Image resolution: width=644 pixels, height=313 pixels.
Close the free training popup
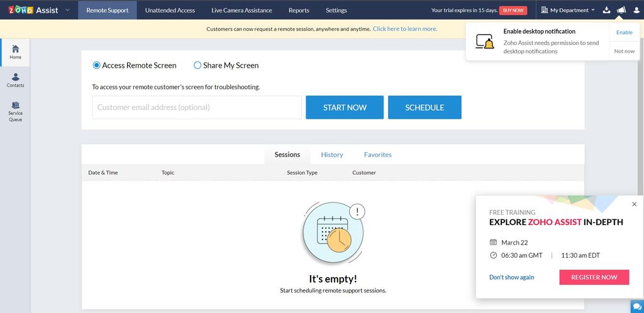tap(634, 204)
